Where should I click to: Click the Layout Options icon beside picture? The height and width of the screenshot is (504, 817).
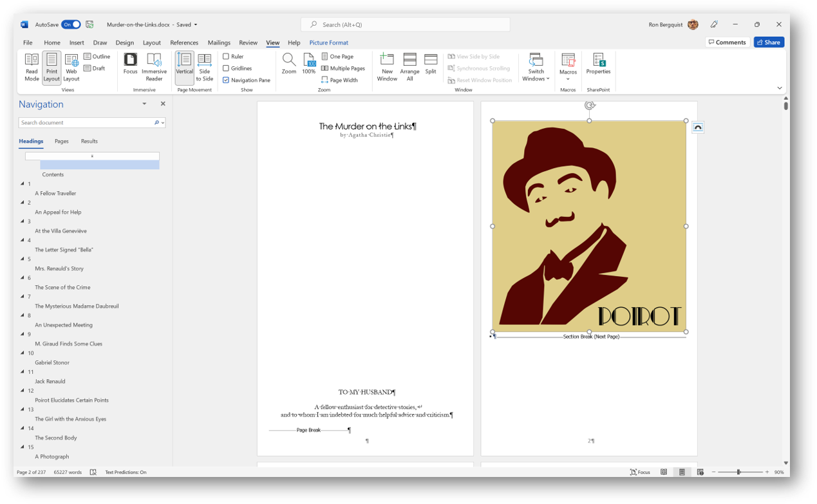click(698, 127)
